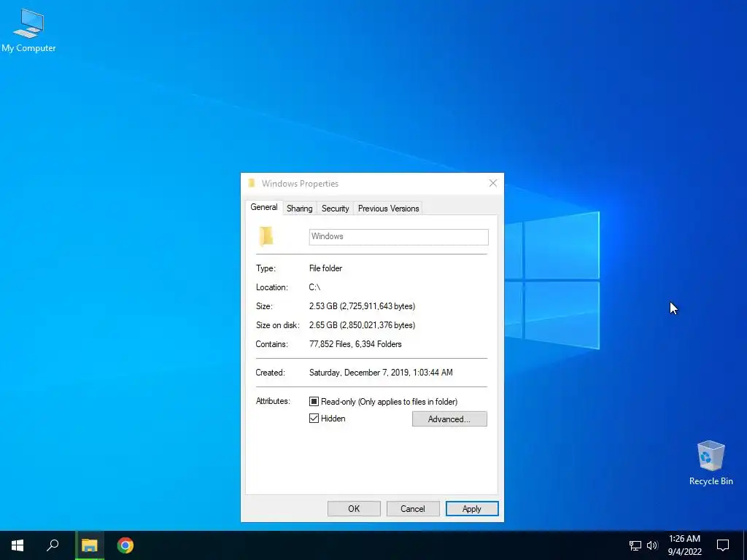Click the 'Attributes:' label
This screenshot has height=560, width=747.
click(273, 401)
